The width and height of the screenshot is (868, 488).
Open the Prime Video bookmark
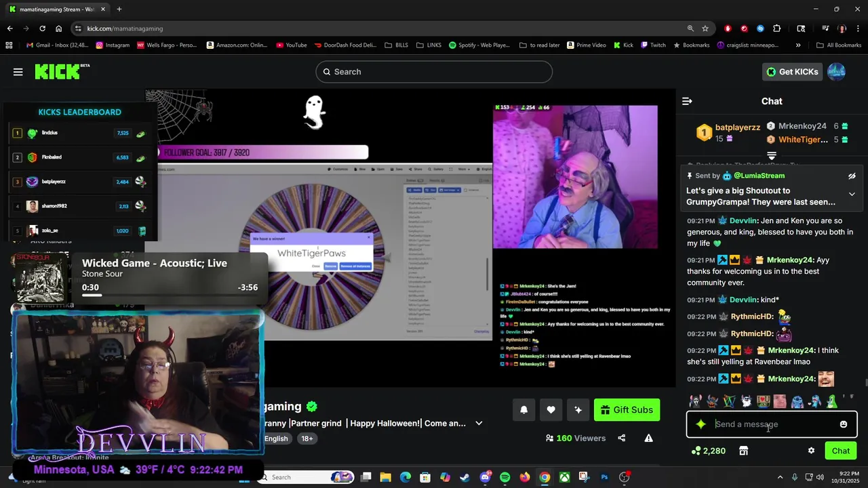(x=586, y=45)
